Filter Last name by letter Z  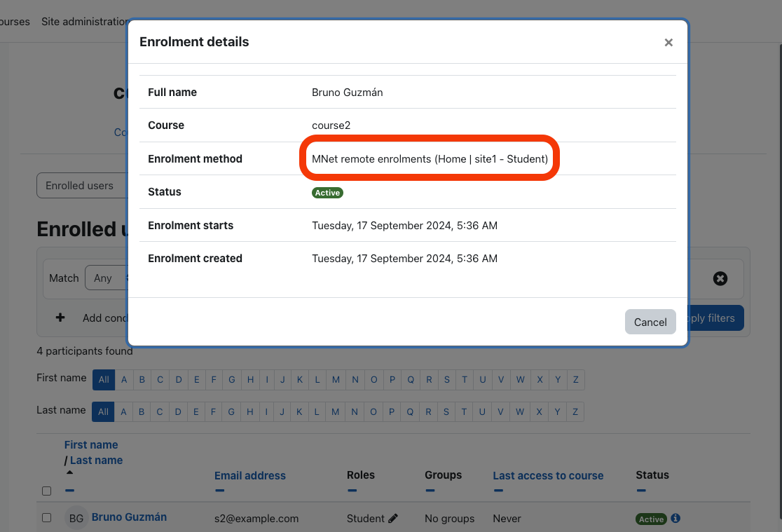tap(575, 411)
